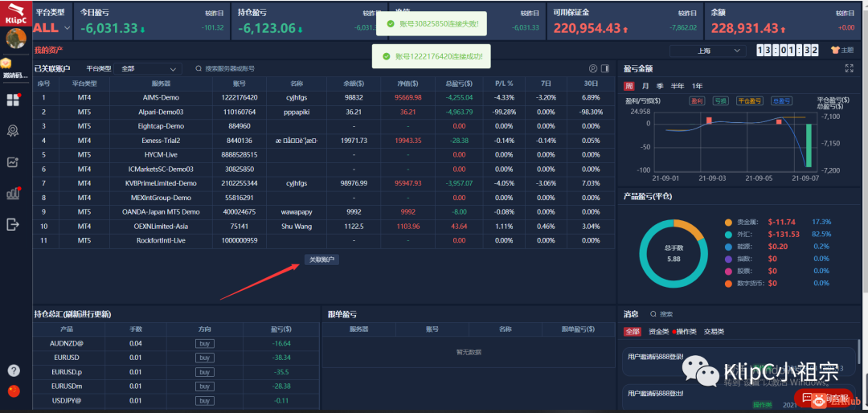Select the 操作类 messages tab
This screenshot has height=413, width=868.
(687, 332)
